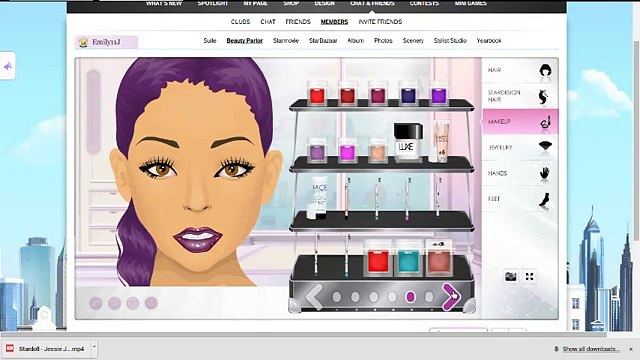
Task: Open the Clubs submenu link
Action: [240, 22]
